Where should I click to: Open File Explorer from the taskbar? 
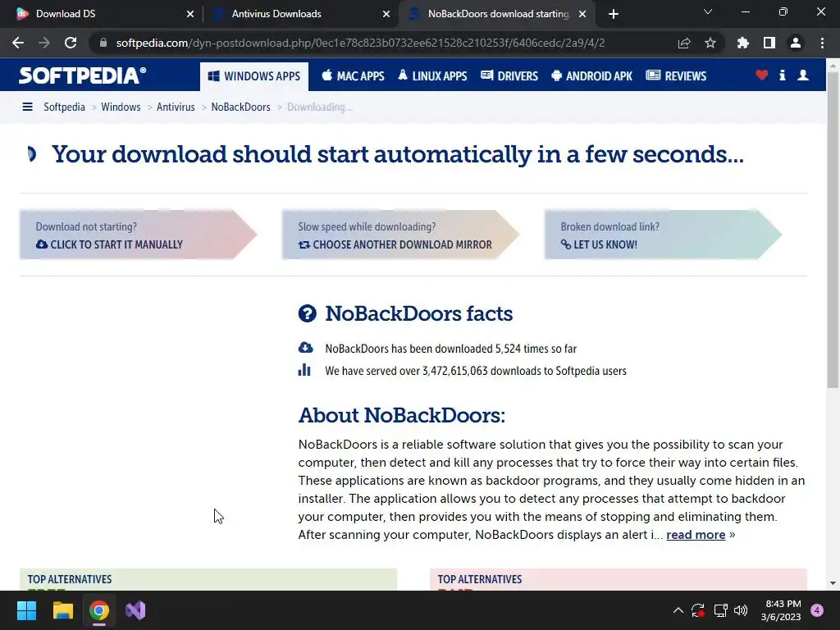click(x=62, y=610)
